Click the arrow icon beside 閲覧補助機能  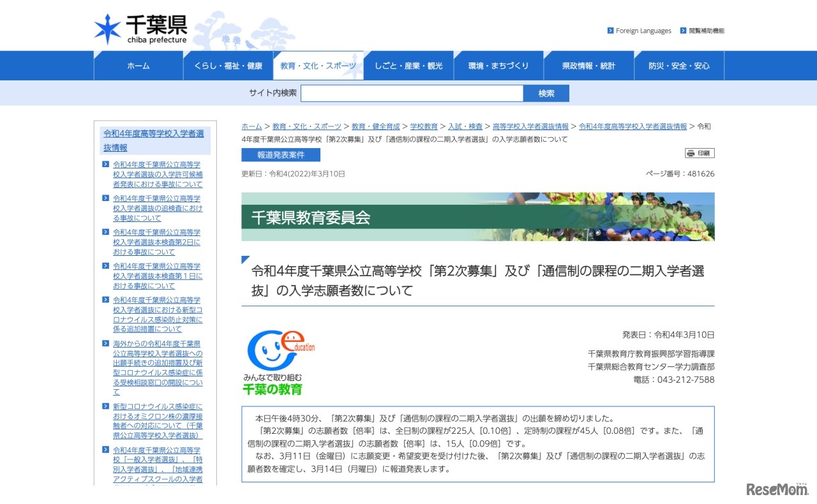click(683, 31)
